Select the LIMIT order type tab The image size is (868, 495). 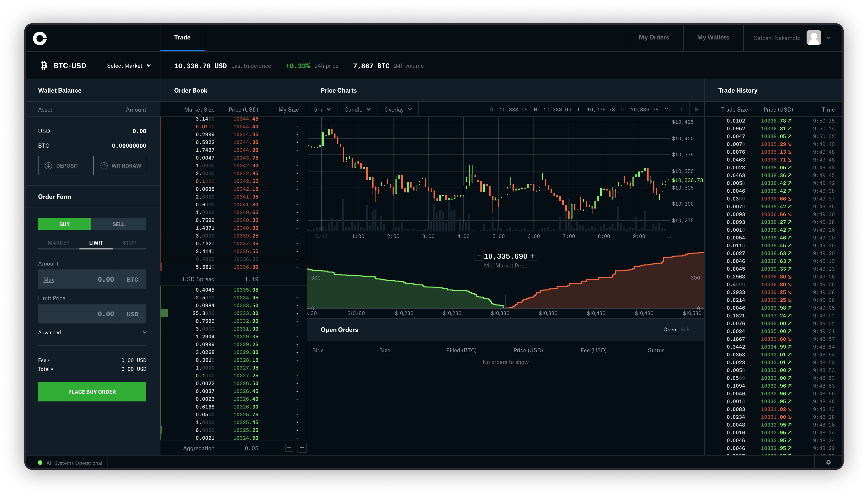pyautogui.click(x=95, y=242)
